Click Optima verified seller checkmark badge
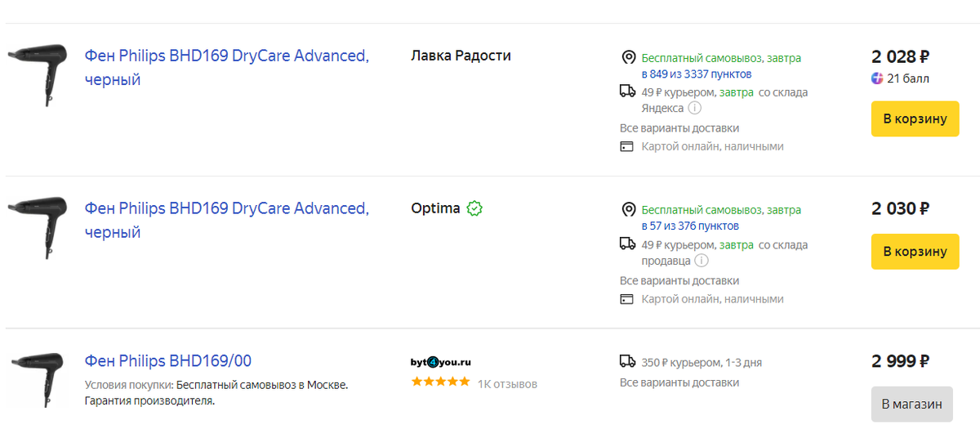This screenshot has height=438, width=980. click(474, 208)
